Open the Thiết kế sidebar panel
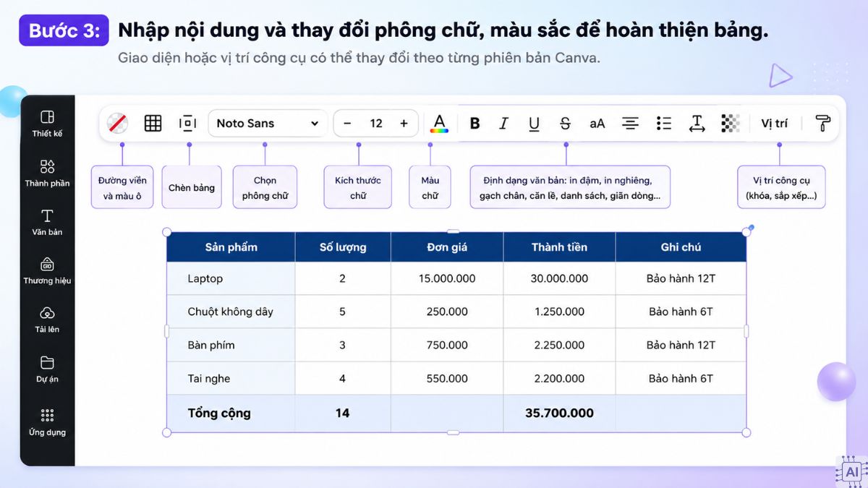The image size is (868, 488). pyautogui.click(x=47, y=124)
